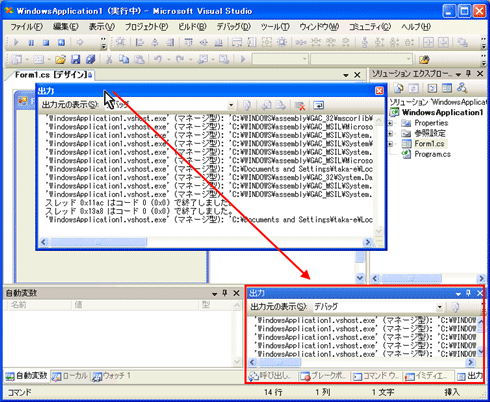This screenshot has height=402, width=490.
Task: Open the ツール(T) menu
Action: 275,27
